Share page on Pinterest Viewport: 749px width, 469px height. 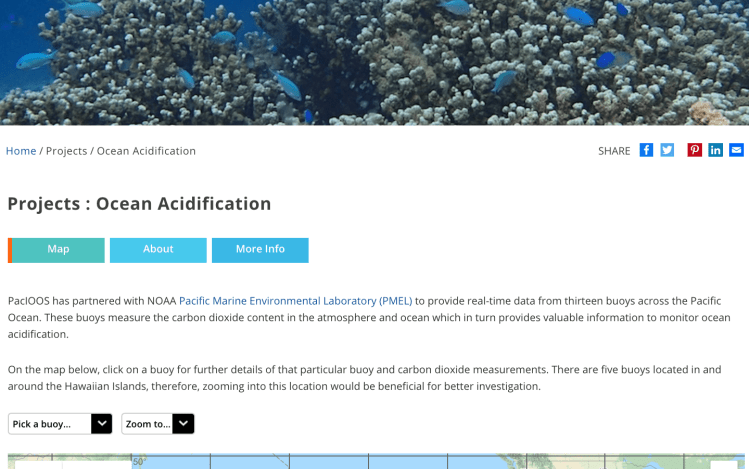[694, 150]
